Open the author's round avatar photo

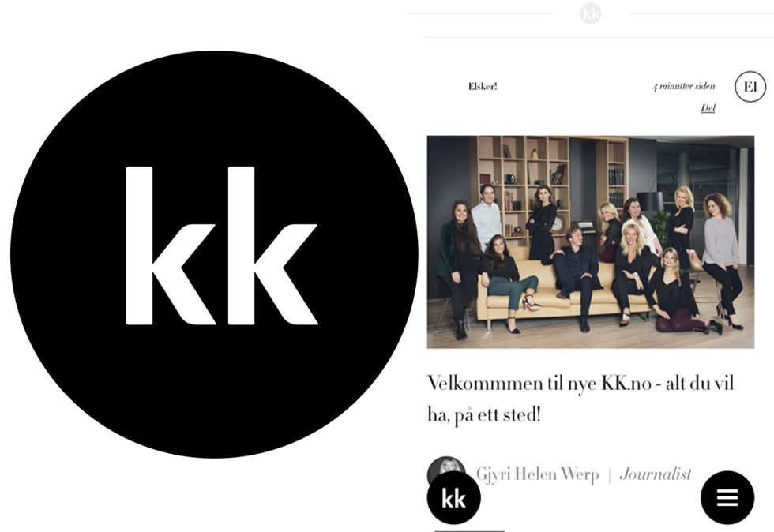(x=446, y=469)
